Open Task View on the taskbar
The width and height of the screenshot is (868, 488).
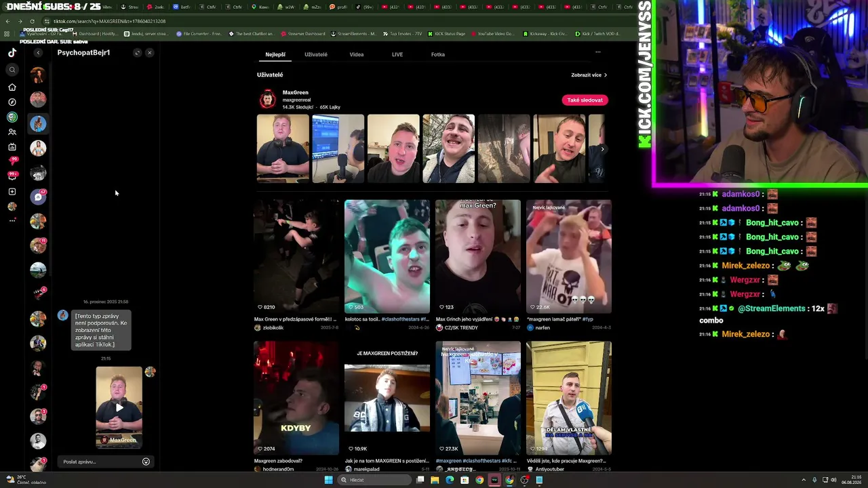420,480
